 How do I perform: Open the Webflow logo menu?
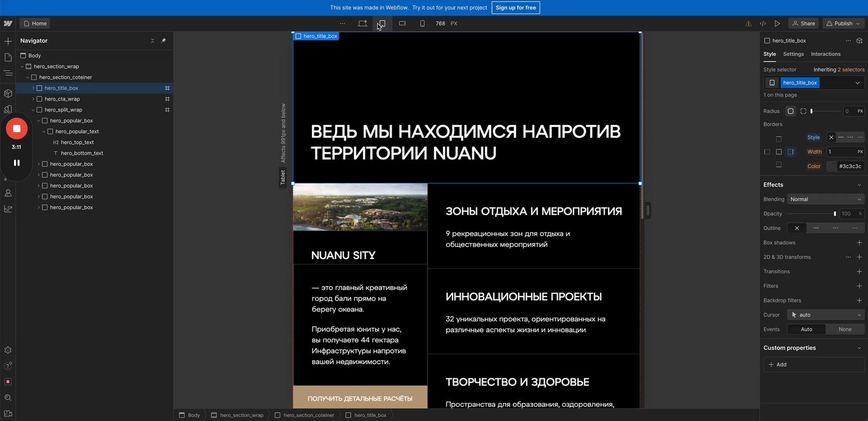8,23
